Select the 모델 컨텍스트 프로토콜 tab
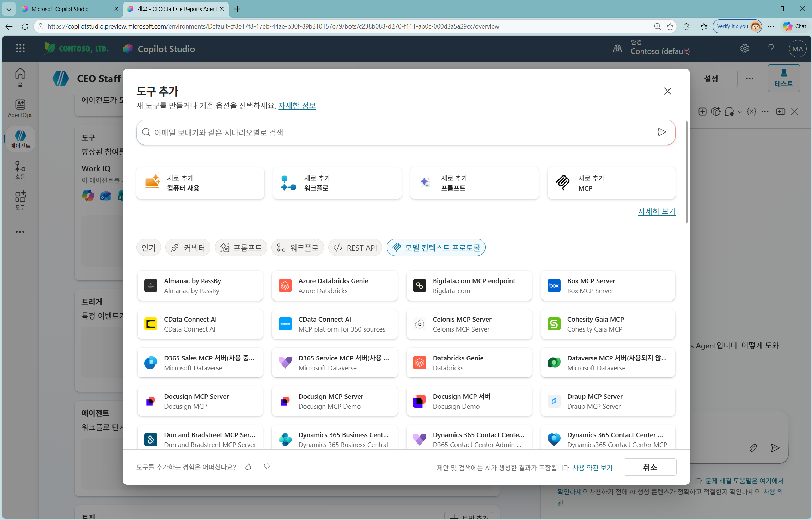 coord(436,248)
